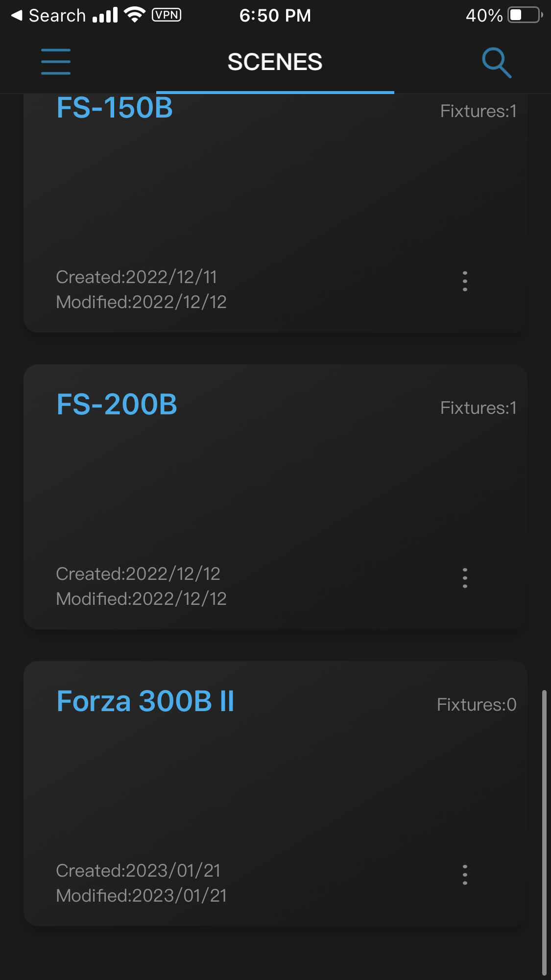Viewport: 551px width, 980px height.
Task: Tap Forza 300B II Modified date text
Action: click(x=142, y=896)
